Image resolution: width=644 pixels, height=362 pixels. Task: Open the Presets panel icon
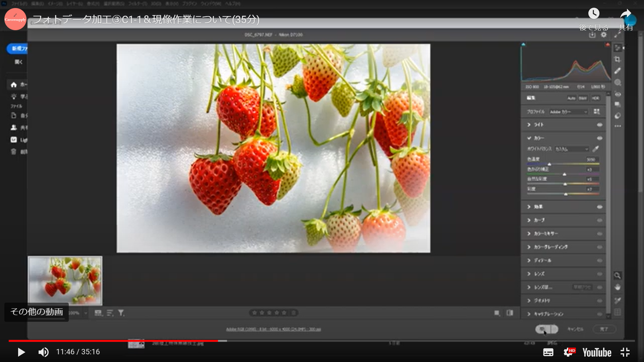click(618, 116)
